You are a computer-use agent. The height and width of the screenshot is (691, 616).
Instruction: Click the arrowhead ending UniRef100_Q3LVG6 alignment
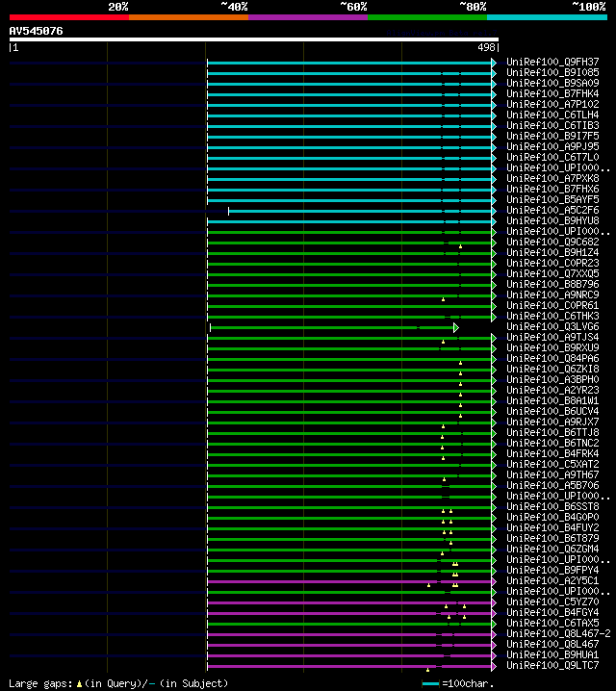456,327
